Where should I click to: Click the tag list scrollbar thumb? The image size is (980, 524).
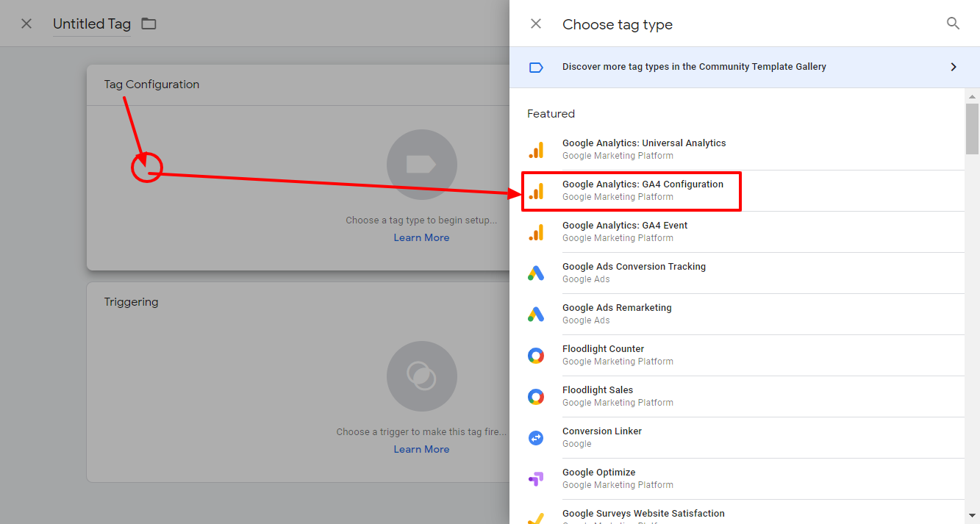972,128
